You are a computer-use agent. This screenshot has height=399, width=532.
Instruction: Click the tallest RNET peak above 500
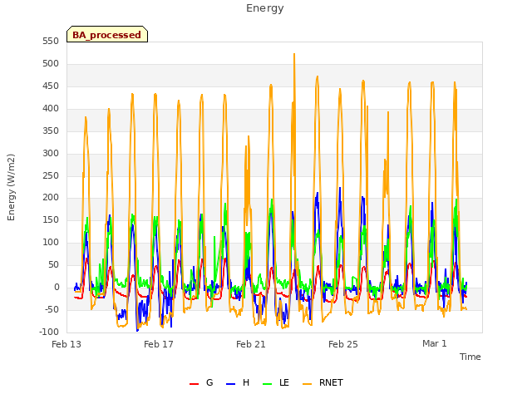(294, 54)
